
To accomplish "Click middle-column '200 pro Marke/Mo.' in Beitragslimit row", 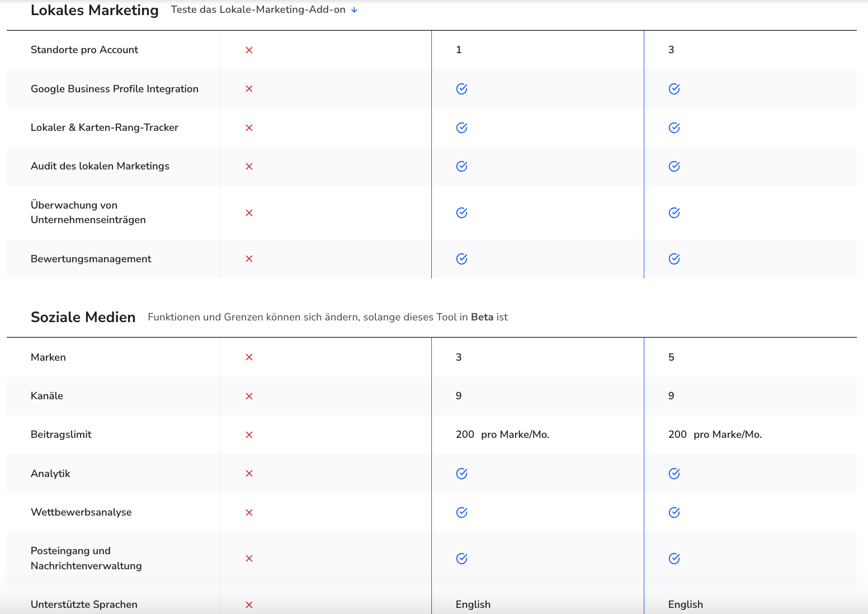I will [x=503, y=434].
